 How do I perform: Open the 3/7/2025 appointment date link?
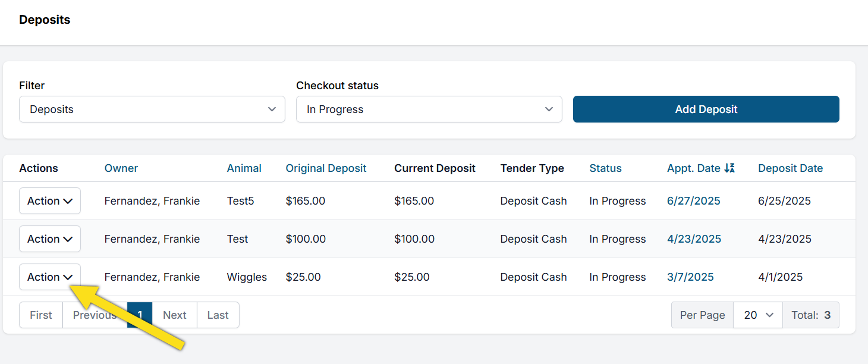pyautogui.click(x=690, y=277)
